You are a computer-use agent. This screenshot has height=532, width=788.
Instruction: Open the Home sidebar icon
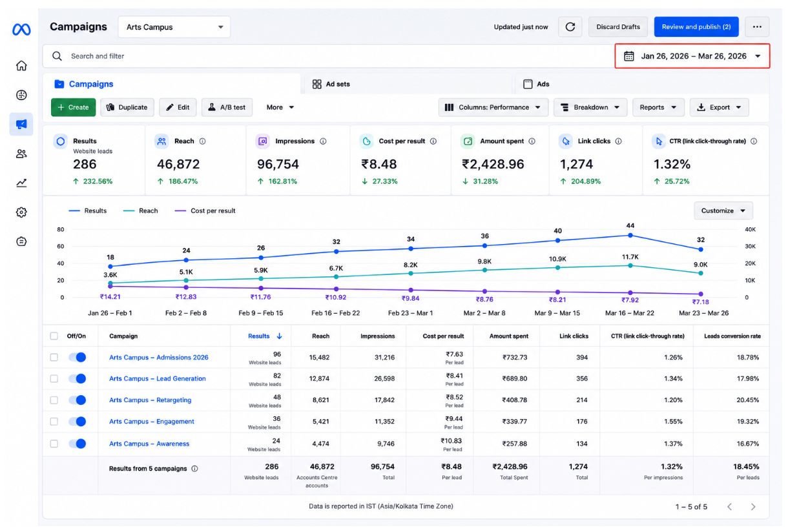click(x=21, y=65)
